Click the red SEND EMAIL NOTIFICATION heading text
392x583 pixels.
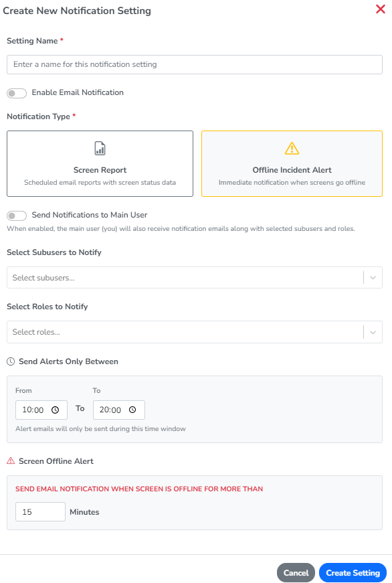click(x=139, y=489)
